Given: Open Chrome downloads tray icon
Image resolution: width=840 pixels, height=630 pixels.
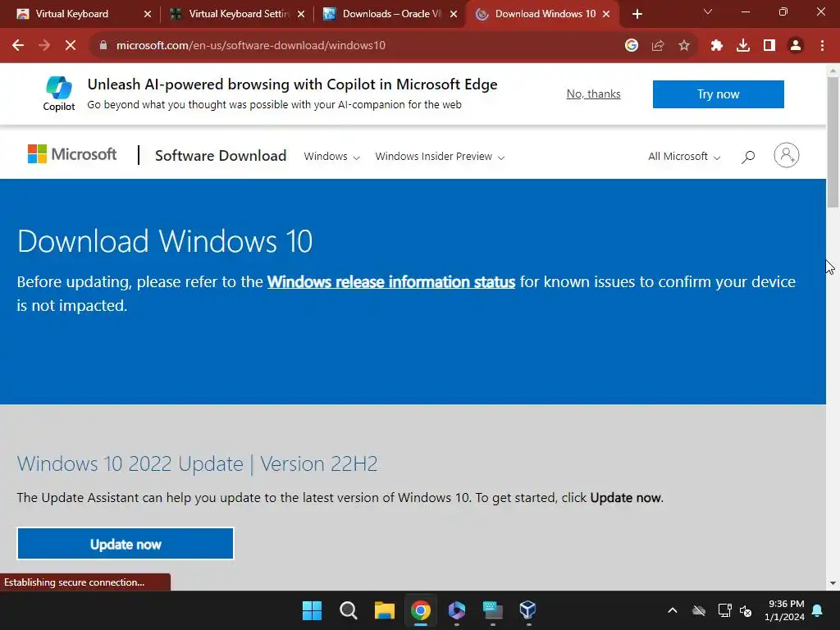Looking at the screenshot, I should click(743, 46).
